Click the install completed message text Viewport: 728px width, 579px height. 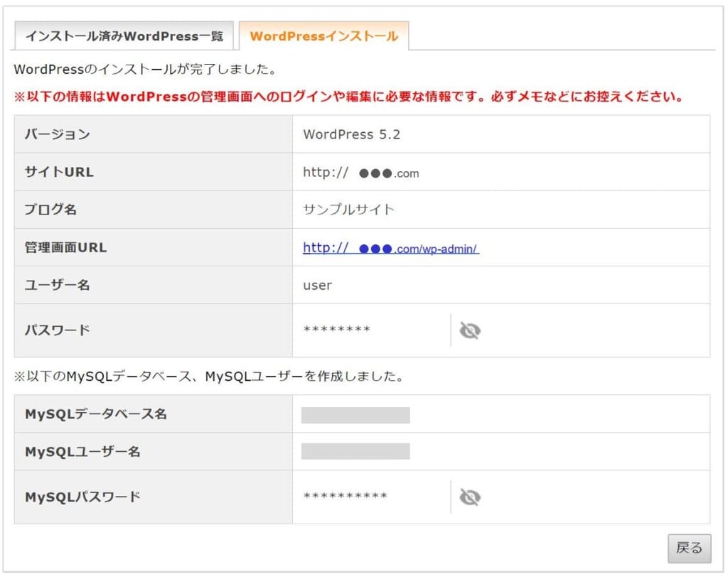(x=145, y=70)
